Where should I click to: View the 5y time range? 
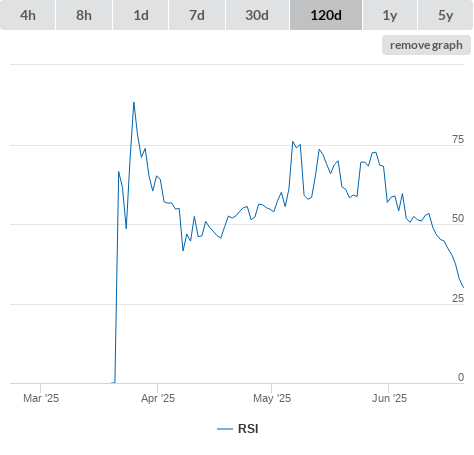(x=446, y=15)
